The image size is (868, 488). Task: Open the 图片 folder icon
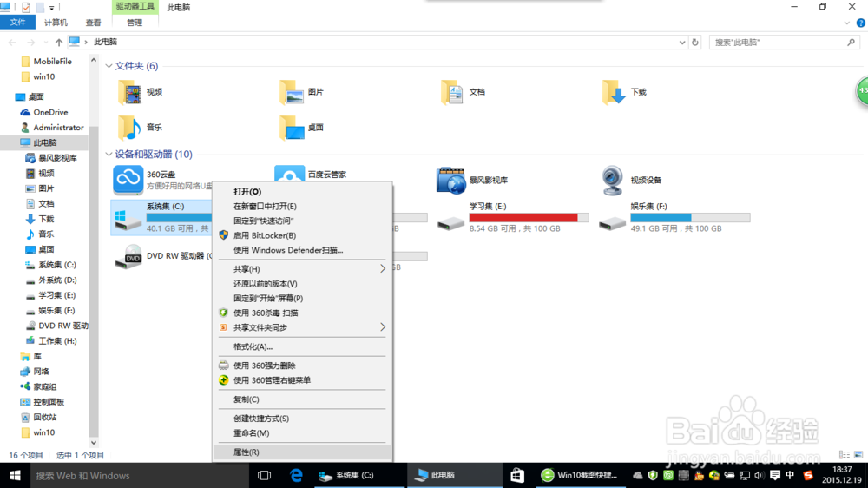(x=291, y=92)
